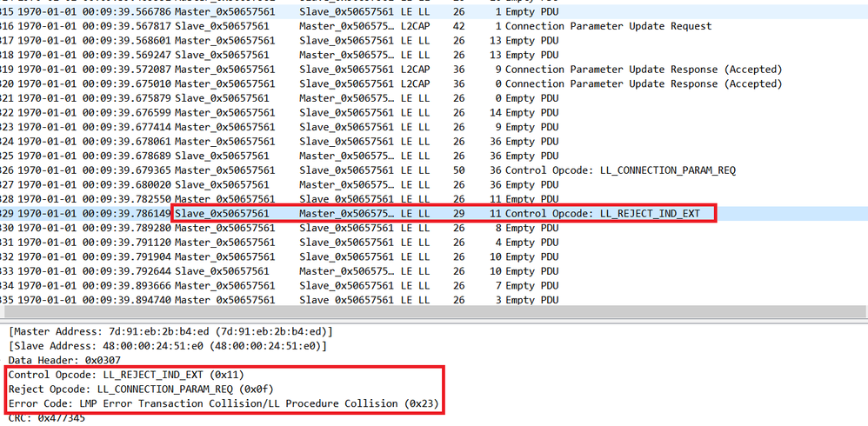This screenshot has height=426, width=868.
Task: Select Empty PDU packet at 00:09:39.568601
Action: (434, 40)
